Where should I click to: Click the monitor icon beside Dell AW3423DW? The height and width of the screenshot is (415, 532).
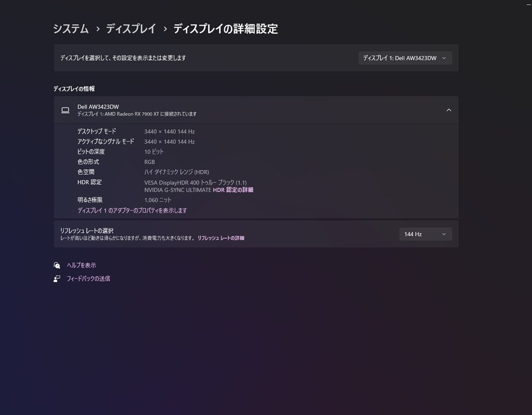pos(65,110)
